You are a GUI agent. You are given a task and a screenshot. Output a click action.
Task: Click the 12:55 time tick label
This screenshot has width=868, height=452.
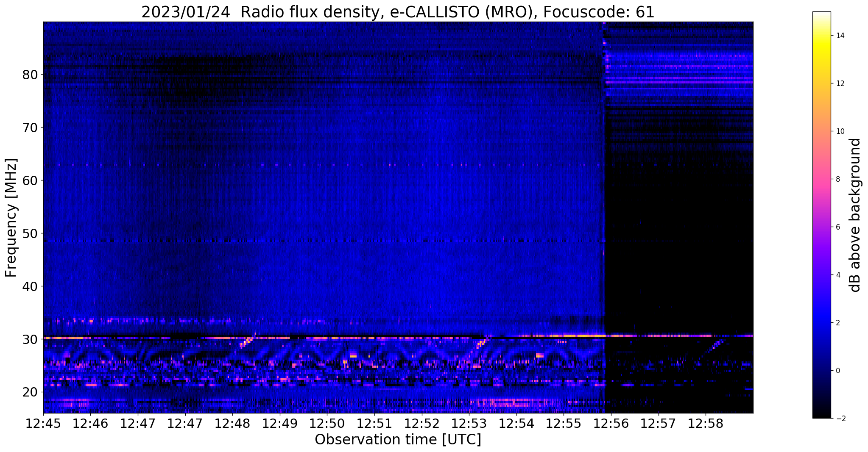click(x=564, y=423)
